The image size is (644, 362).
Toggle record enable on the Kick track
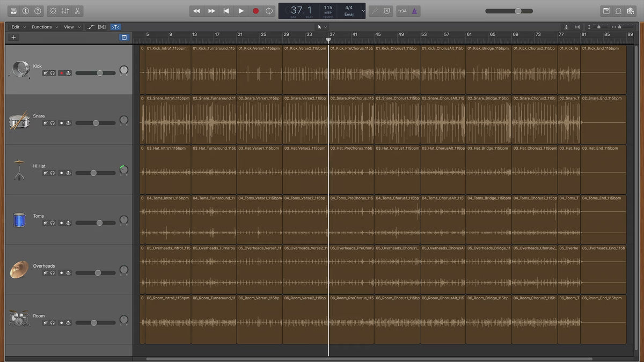61,73
